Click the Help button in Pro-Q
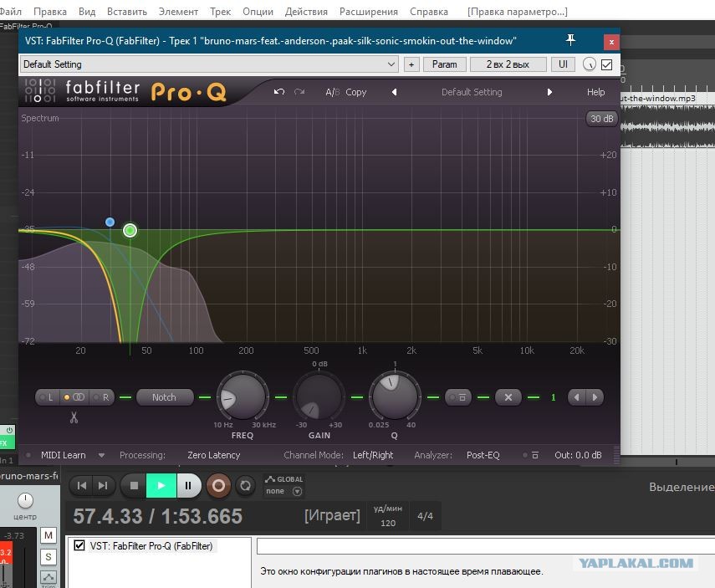 595,92
